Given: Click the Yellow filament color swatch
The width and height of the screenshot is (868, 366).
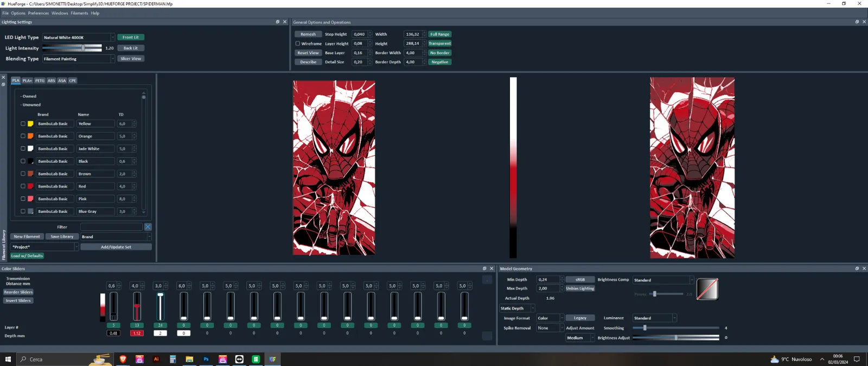Looking at the screenshot, I should pyautogui.click(x=30, y=124).
